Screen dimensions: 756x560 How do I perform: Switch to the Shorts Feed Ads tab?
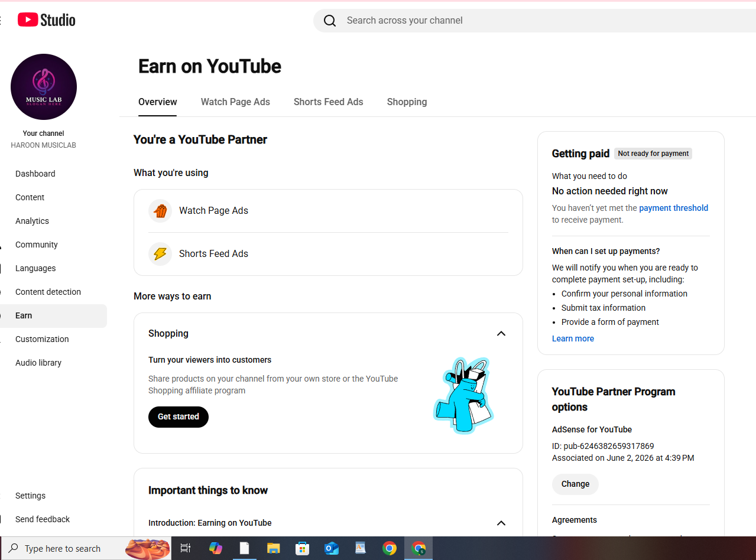click(x=329, y=102)
